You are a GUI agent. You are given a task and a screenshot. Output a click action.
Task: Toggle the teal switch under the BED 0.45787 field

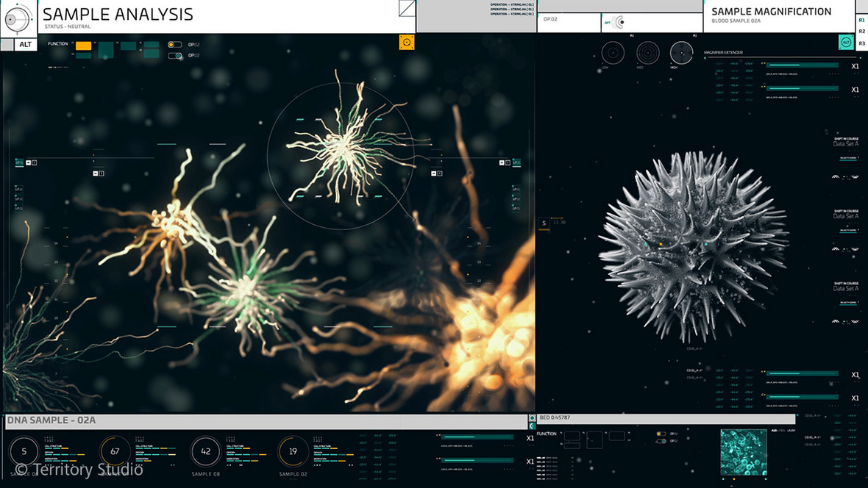coord(661,441)
